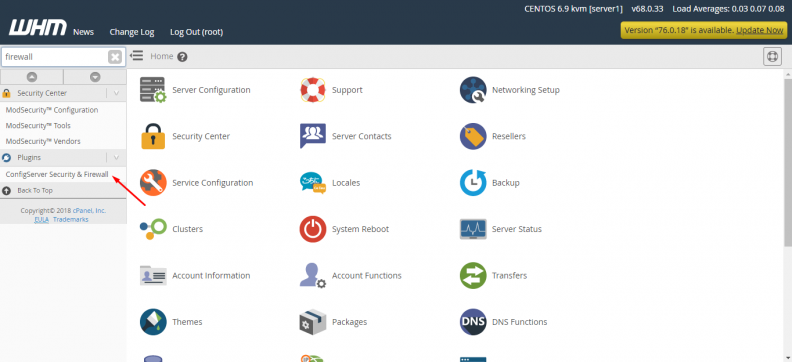Click the help question mark beside Home

pyautogui.click(x=182, y=57)
